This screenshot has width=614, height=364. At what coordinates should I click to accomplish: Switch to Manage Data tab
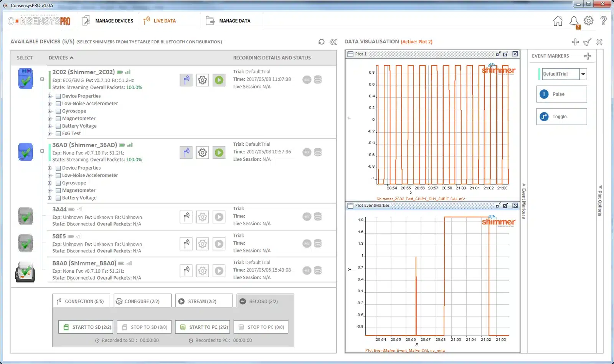228,21
